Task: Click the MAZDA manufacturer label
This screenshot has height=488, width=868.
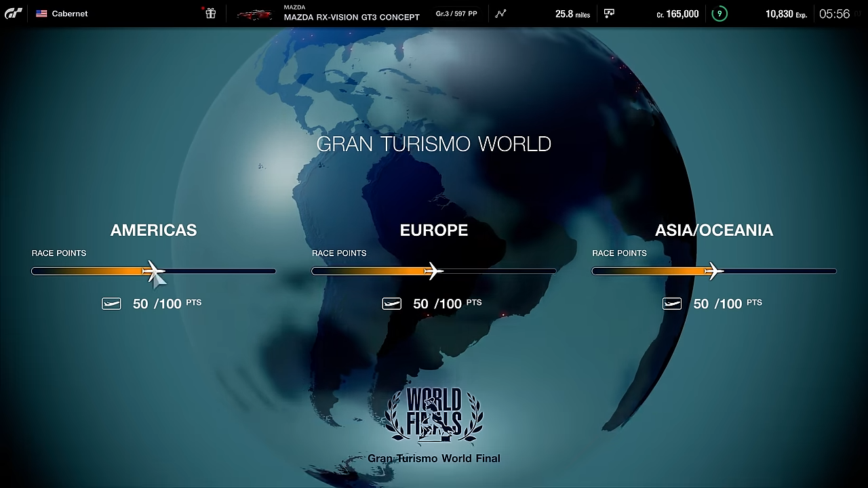Action: [x=294, y=7]
